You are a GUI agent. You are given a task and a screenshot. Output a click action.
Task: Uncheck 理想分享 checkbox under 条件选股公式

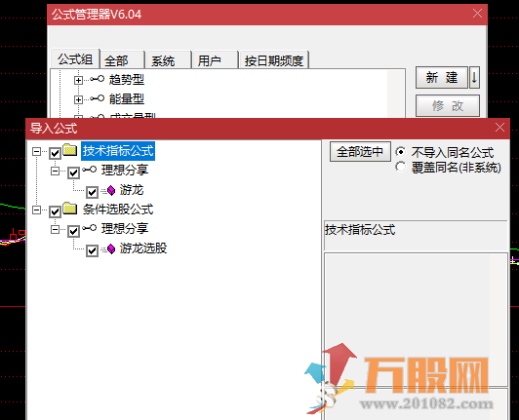(73, 231)
